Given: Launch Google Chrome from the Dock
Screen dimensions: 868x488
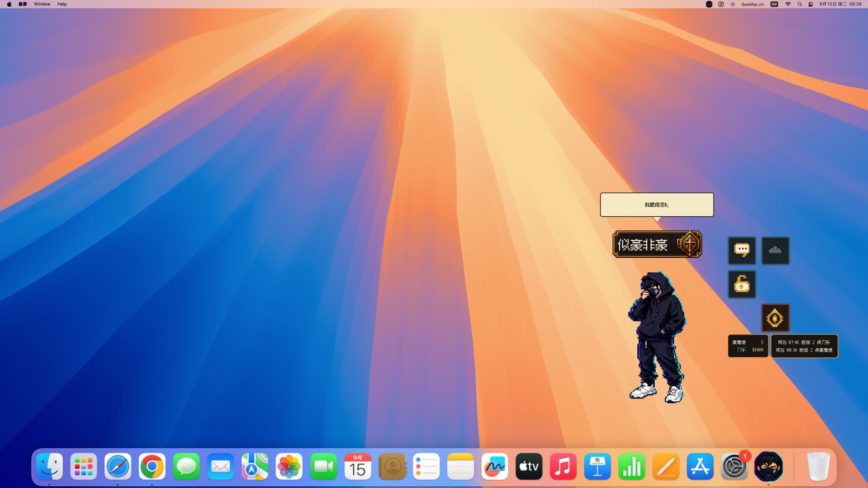Looking at the screenshot, I should click(152, 467).
